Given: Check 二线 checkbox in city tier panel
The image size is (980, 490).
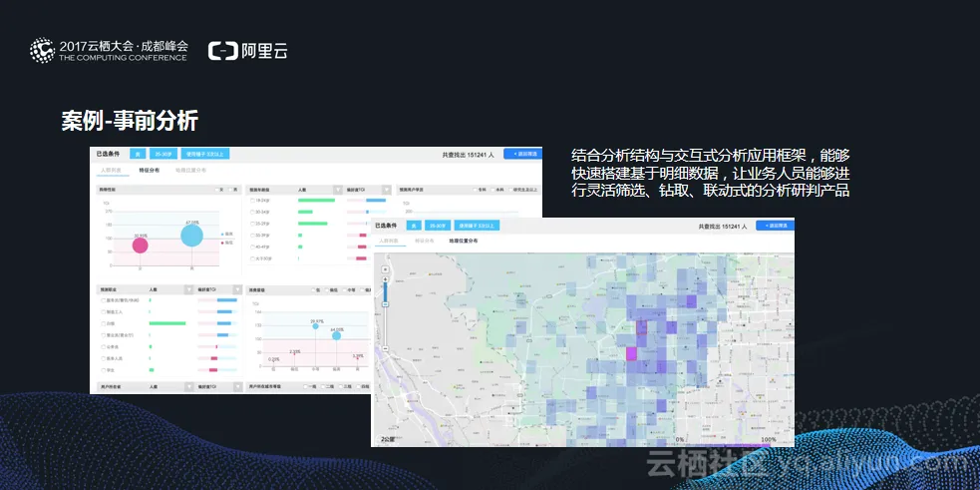Looking at the screenshot, I should point(322,386).
